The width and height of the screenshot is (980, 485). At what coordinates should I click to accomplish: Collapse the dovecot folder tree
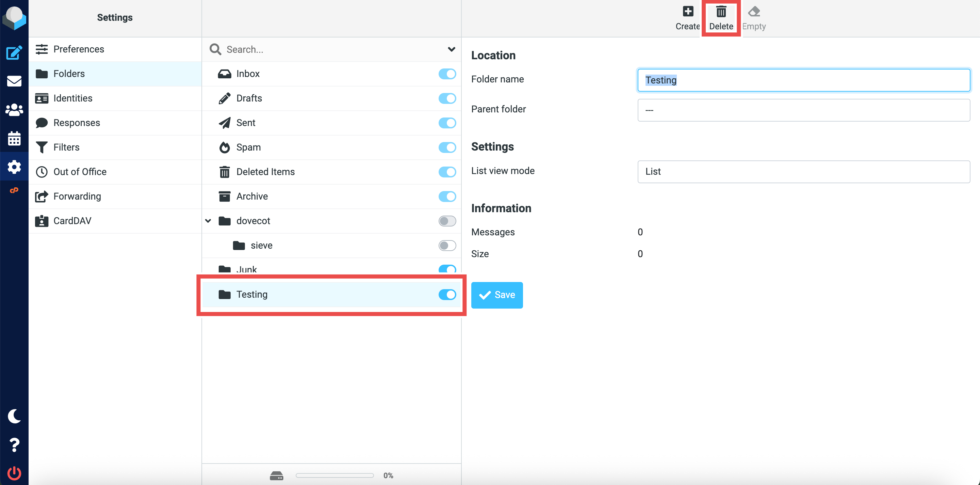pos(208,221)
